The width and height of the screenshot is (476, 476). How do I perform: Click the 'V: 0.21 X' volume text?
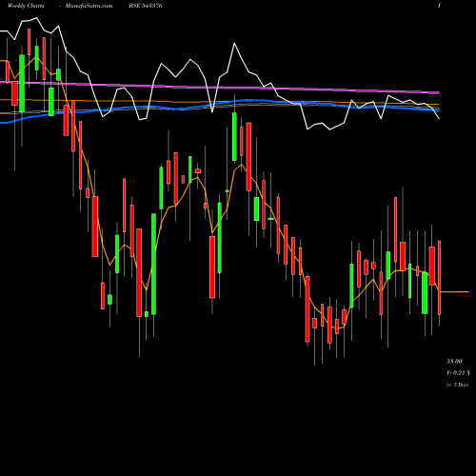(x=458, y=373)
